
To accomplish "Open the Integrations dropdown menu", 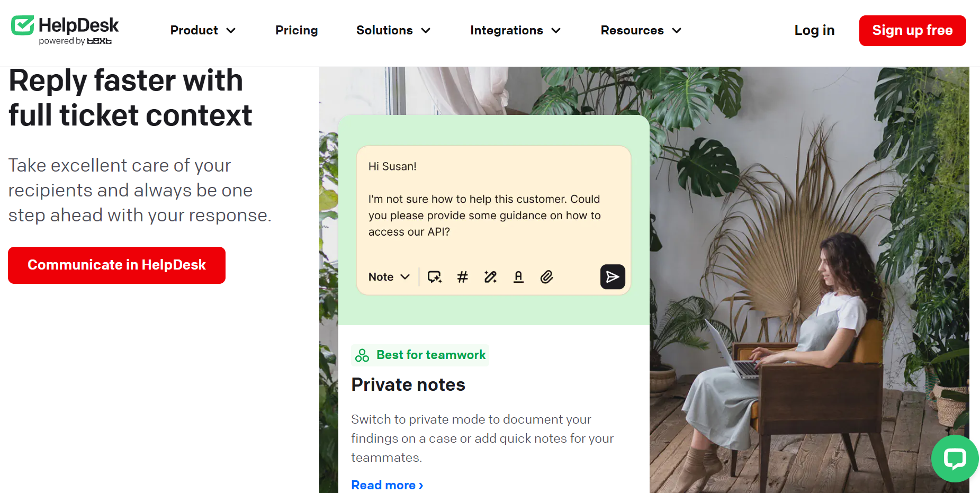I will pyautogui.click(x=515, y=31).
